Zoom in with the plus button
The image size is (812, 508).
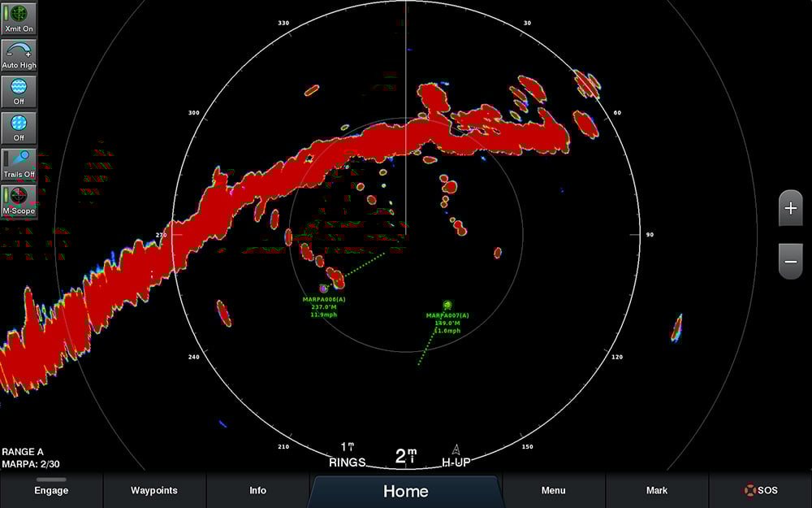coord(790,209)
